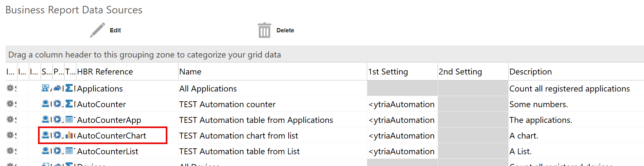The height and width of the screenshot is (166, 644).
Task: Sort by the HBR Reference column header
Action: pyautogui.click(x=105, y=72)
